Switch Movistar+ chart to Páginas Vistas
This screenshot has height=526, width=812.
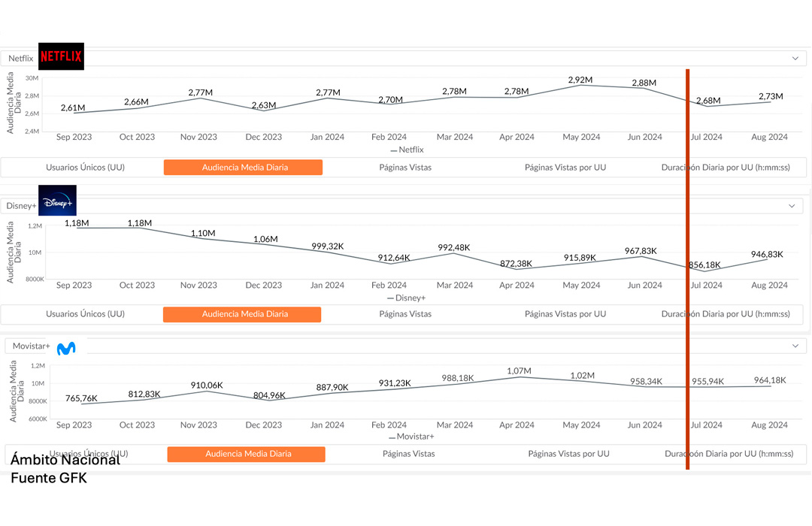coord(408,454)
